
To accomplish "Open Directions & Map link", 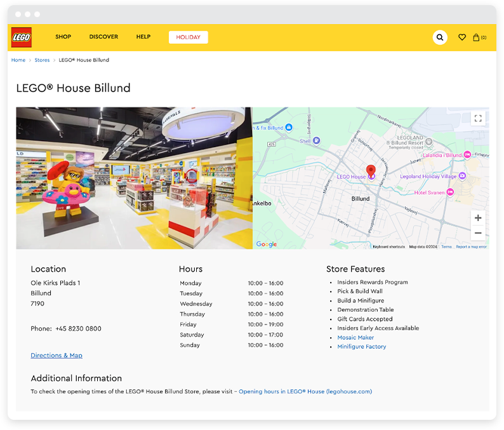I will pyautogui.click(x=56, y=356).
